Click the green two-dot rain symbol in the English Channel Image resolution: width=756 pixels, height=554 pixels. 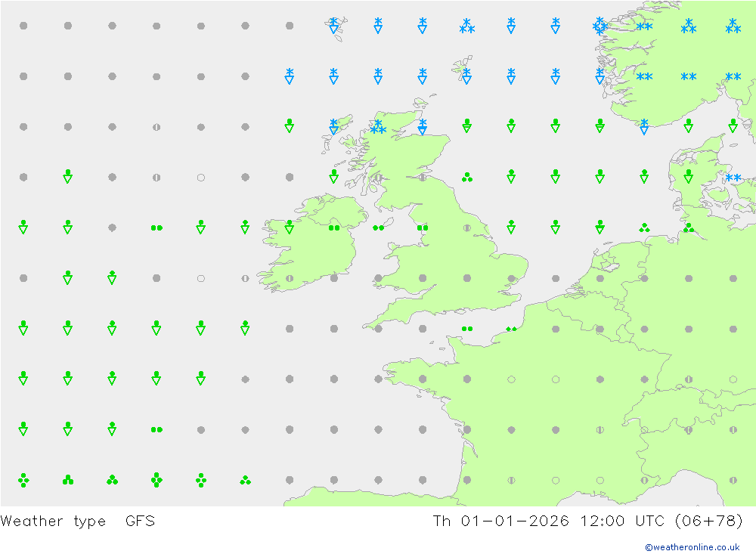tap(466, 329)
